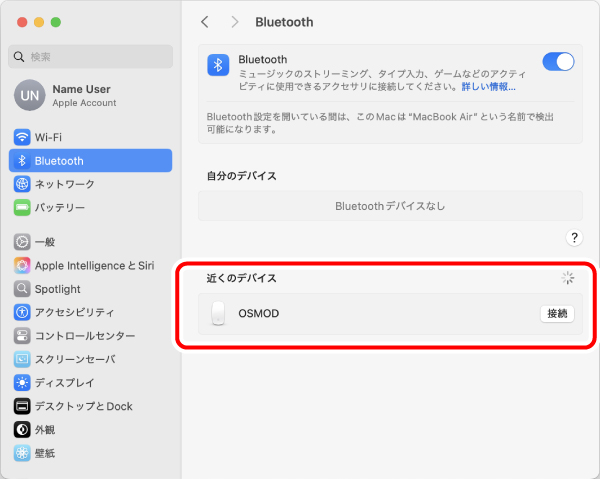600x479 pixels.
Task: Open デスクトップとDock settings
Action: [83, 406]
